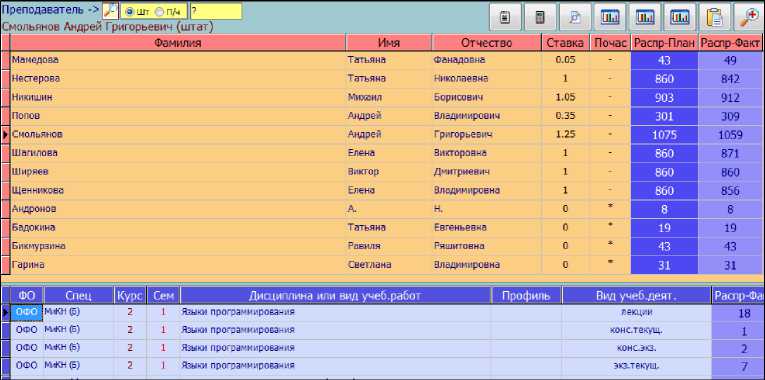Viewport: 765px width, 380px height.
Task: Click the Курс column header
Action: click(130, 295)
